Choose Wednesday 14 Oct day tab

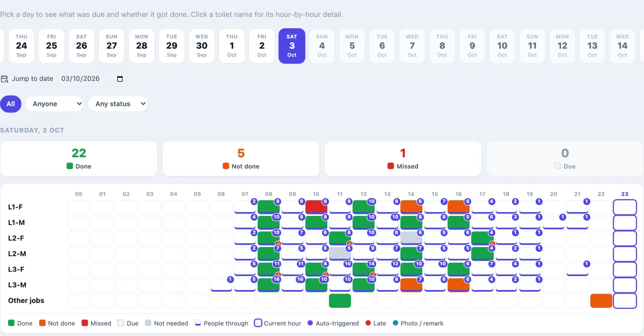[622, 46]
